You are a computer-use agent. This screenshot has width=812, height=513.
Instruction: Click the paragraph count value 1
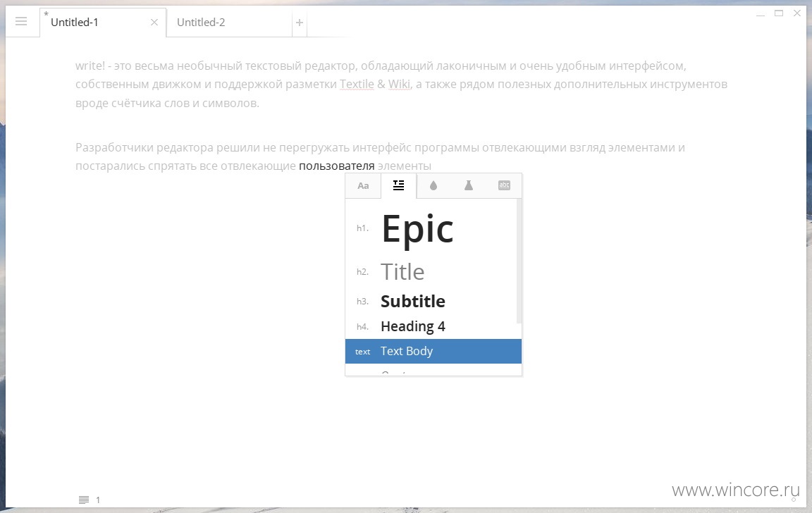[x=98, y=500]
